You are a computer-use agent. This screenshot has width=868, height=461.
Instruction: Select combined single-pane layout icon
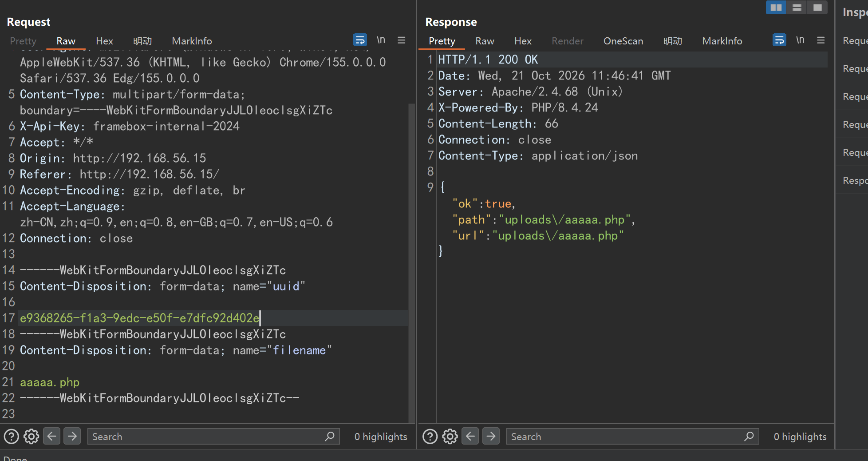click(x=817, y=8)
